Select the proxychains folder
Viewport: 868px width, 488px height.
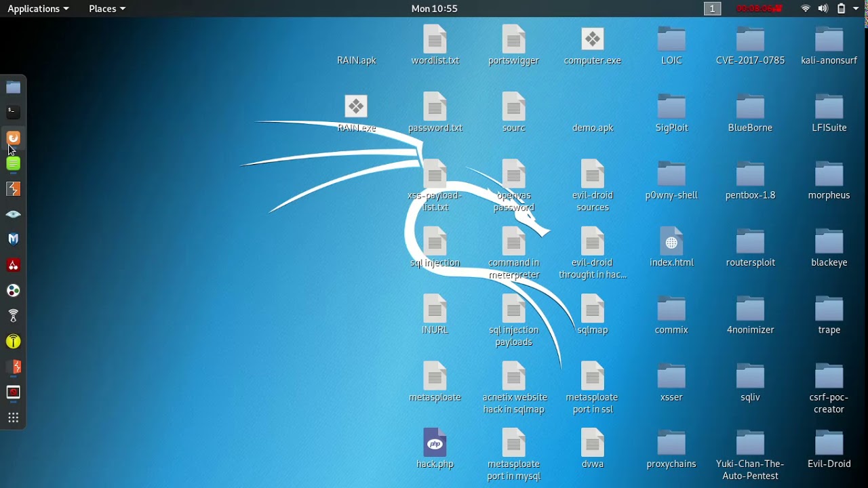(x=671, y=449)
